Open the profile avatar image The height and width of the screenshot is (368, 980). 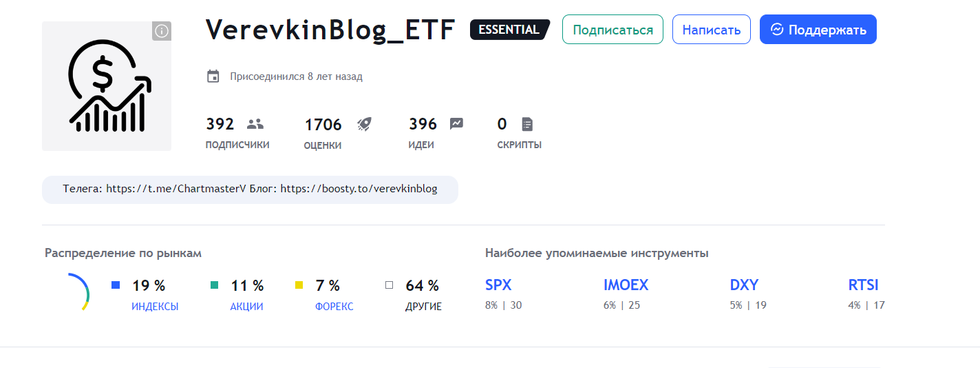tap(107, 86)
